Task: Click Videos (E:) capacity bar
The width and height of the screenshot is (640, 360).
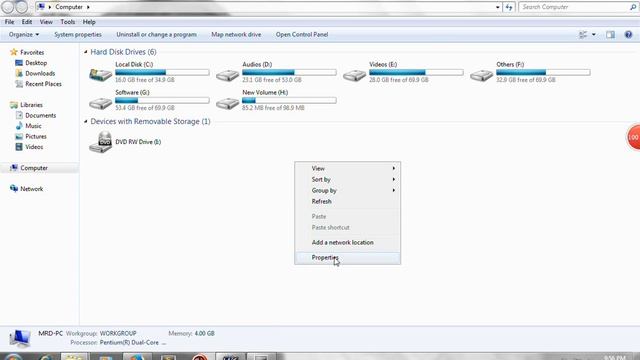Action: 416,72
